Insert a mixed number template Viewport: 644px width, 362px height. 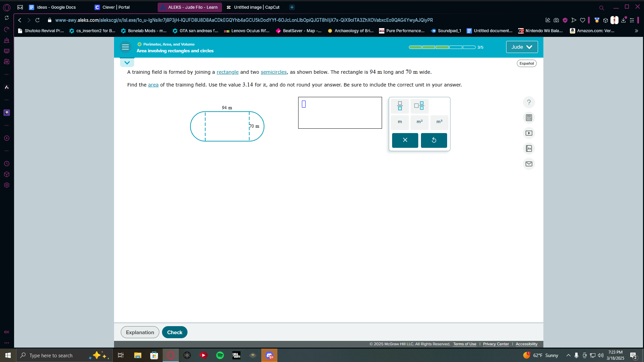coord(419,106)
